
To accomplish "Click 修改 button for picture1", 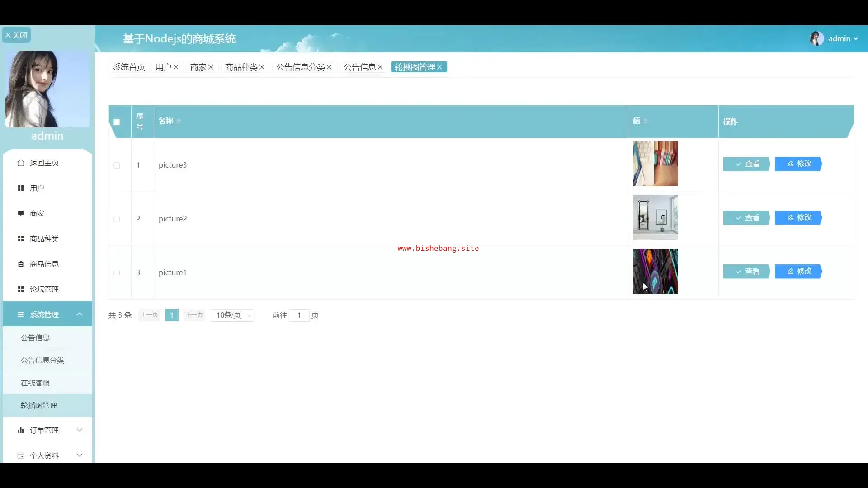I will pos(798,272).
